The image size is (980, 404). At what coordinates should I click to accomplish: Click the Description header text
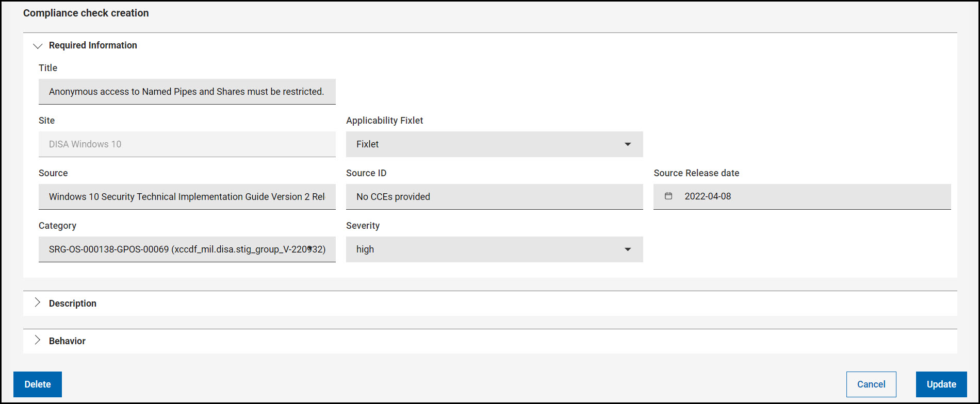[x=73, y=304]
